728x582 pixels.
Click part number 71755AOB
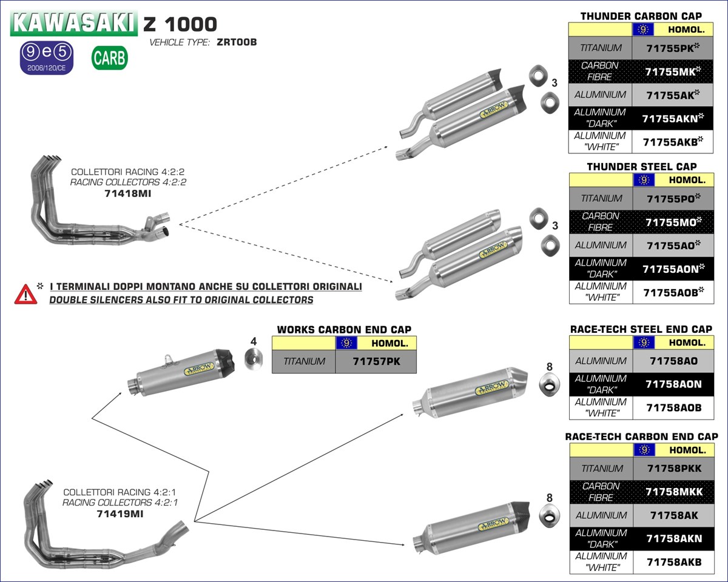point(670,292)
